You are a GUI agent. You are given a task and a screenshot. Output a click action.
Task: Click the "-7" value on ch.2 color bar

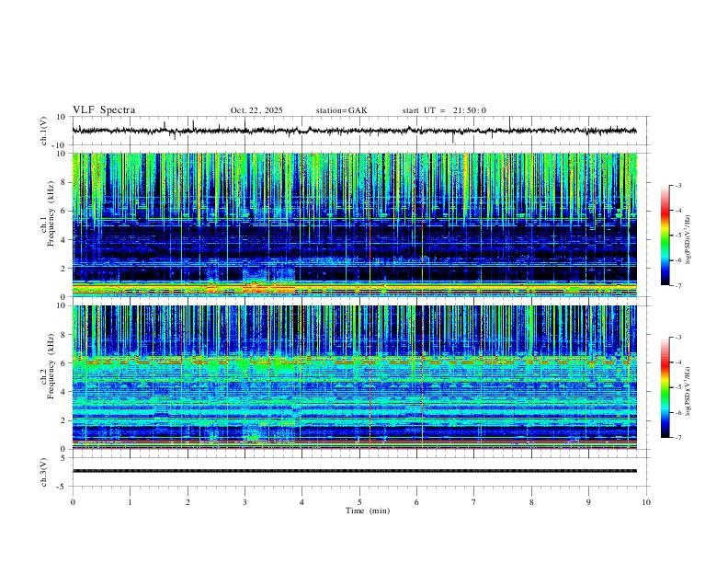[677, 438]
